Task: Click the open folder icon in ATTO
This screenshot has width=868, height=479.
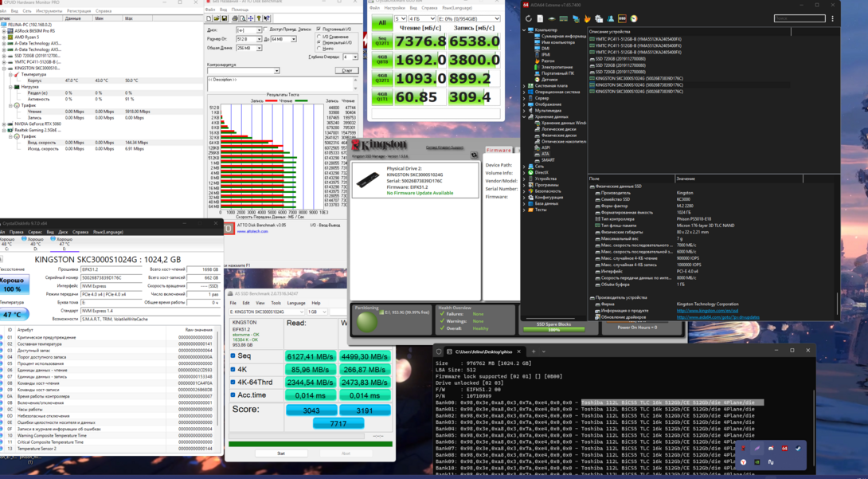Action: [x=217, y=18]
